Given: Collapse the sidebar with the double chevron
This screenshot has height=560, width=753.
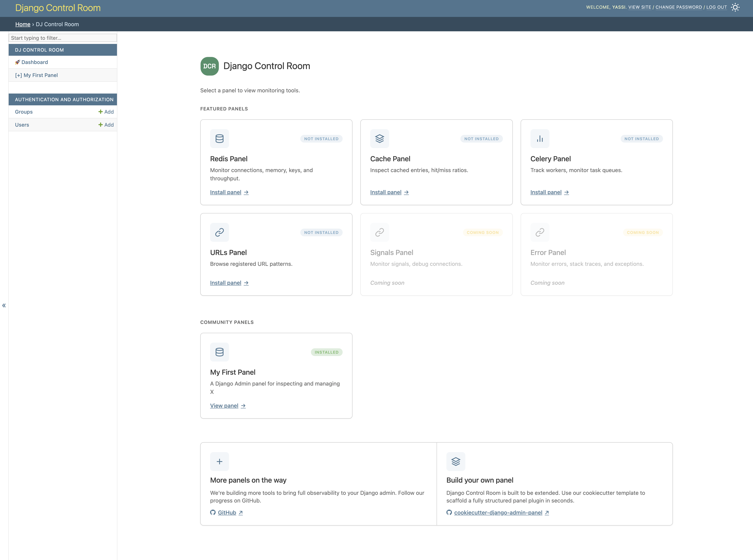Looking at the screenshot, I should pyautogui.click(x=4, y=305).
